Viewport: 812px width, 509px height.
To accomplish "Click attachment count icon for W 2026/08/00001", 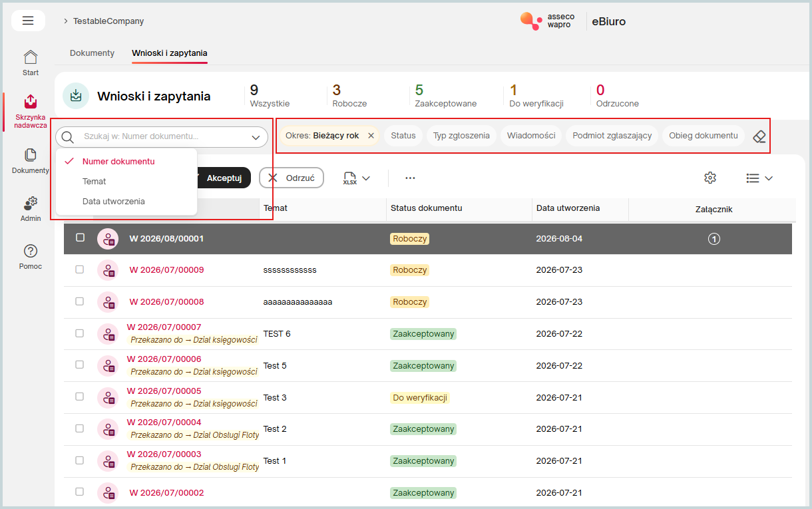I will pos(713,239).
